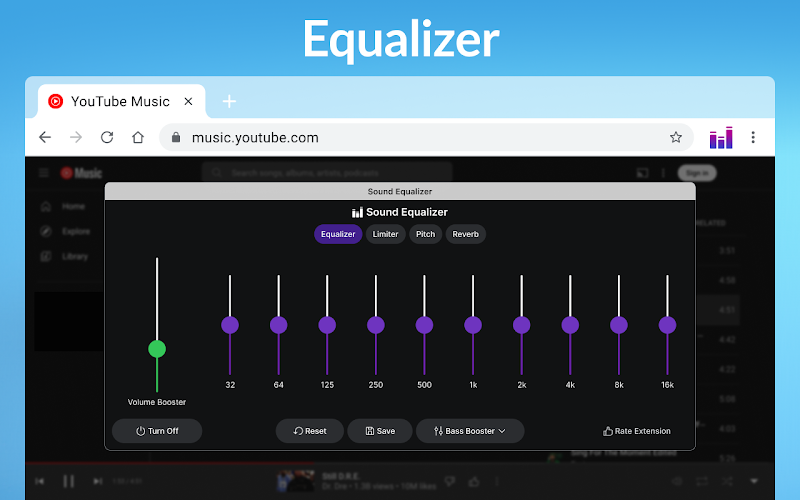Click the 64 Hz band slider knob
This screenshot has height=500, width=800.
279,325
